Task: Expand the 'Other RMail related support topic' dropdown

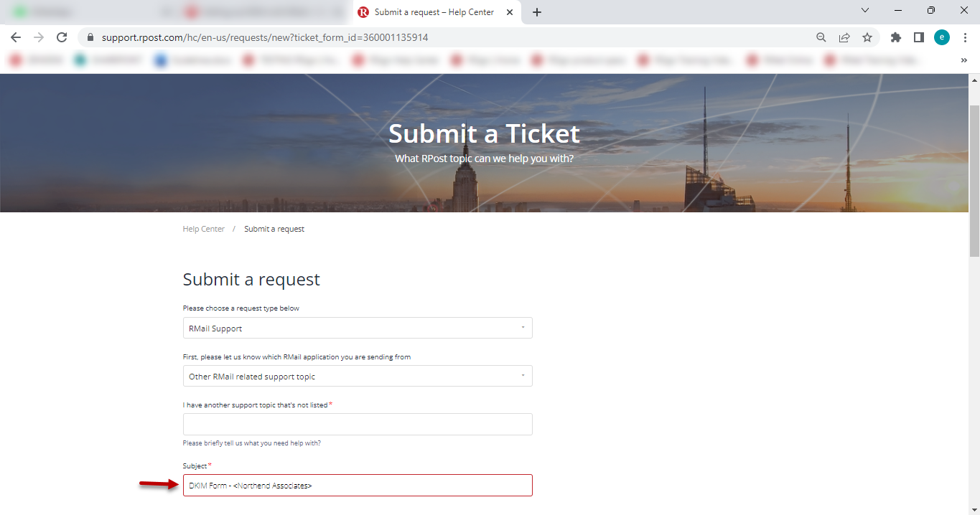Action: coord(358,376)
